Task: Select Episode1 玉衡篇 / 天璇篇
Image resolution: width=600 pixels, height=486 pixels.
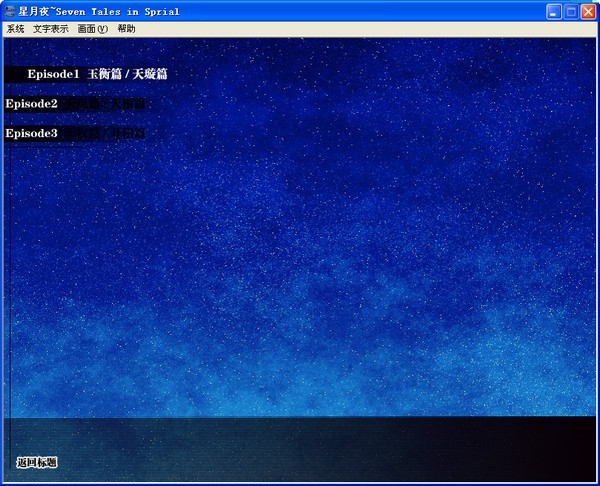Action: (x=97, y=74)
